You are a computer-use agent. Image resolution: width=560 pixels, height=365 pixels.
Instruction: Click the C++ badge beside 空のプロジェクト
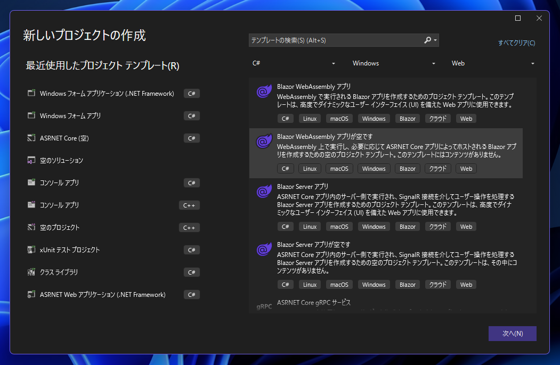point(189,228)
